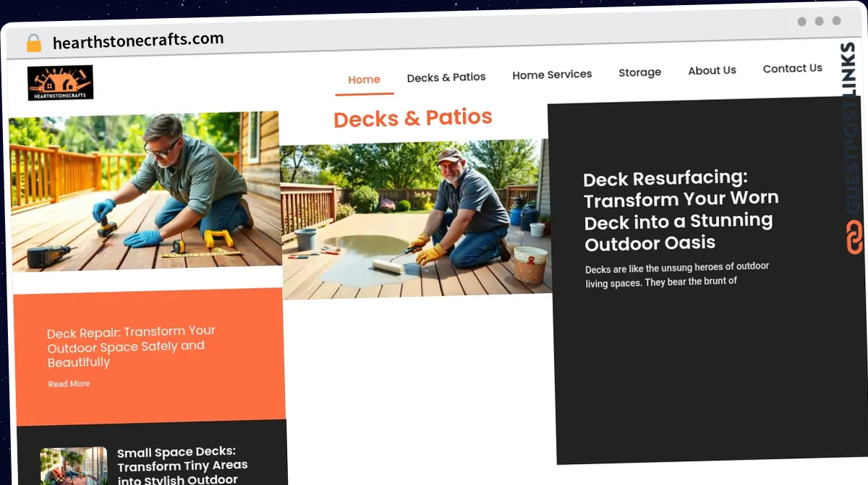Viewport: 868px width, 485px height.
Task: Open the Contact Us page
Action: tap(792, 69)
